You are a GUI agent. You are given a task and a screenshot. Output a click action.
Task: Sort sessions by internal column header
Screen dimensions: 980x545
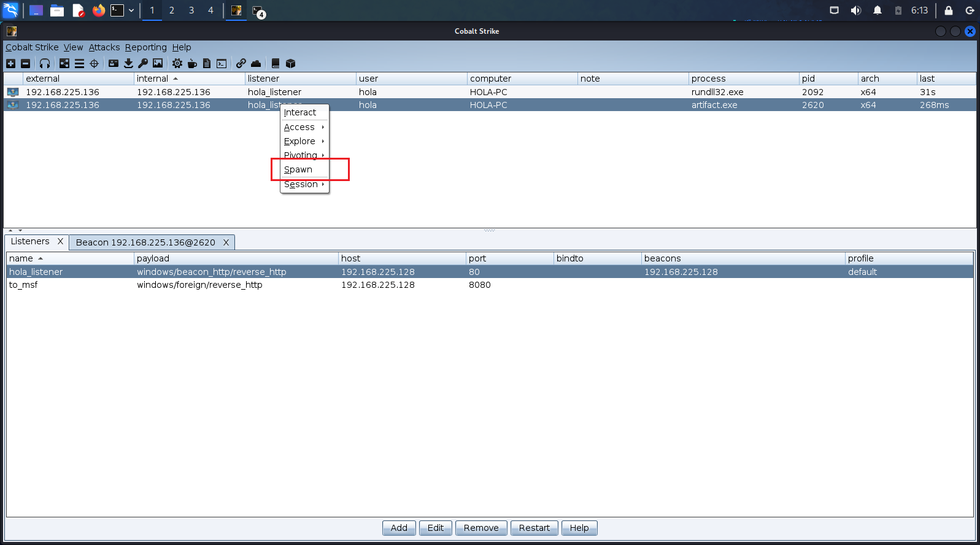tap(189, 79)
